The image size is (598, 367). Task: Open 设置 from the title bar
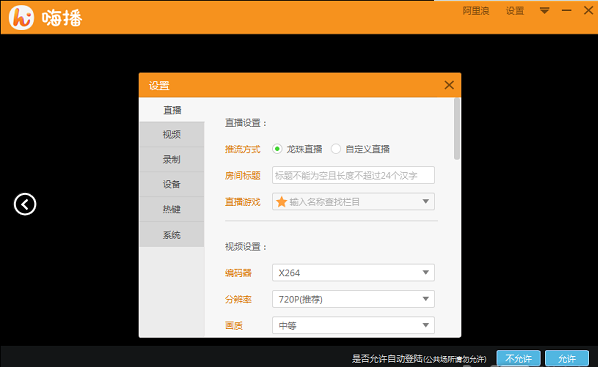coord(515,11)
